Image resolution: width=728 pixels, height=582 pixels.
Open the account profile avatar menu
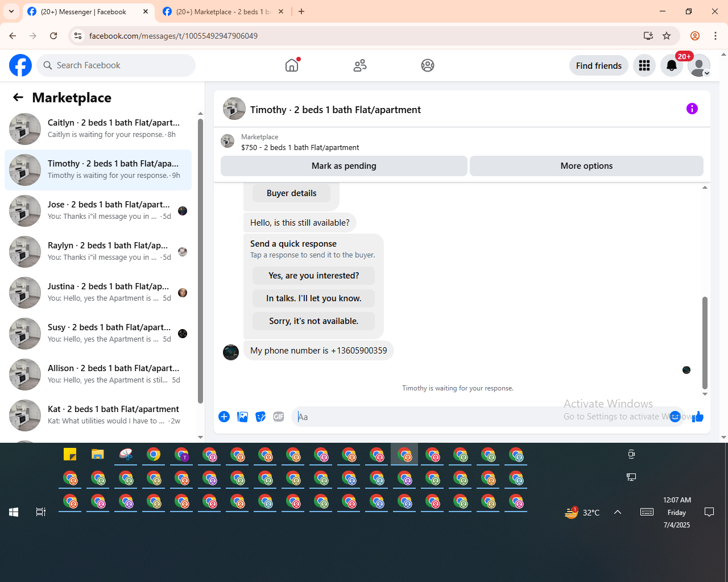[x=699, y=65]
